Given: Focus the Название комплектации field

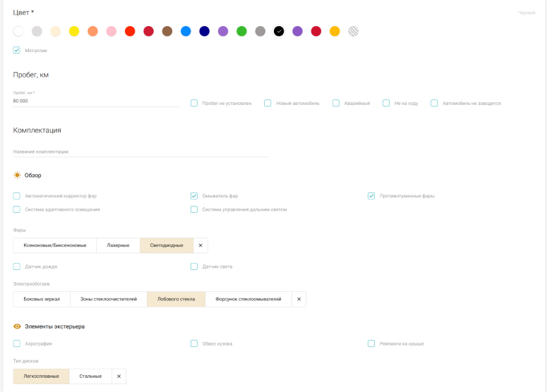Looking at the screenshot, I should 140,152.
